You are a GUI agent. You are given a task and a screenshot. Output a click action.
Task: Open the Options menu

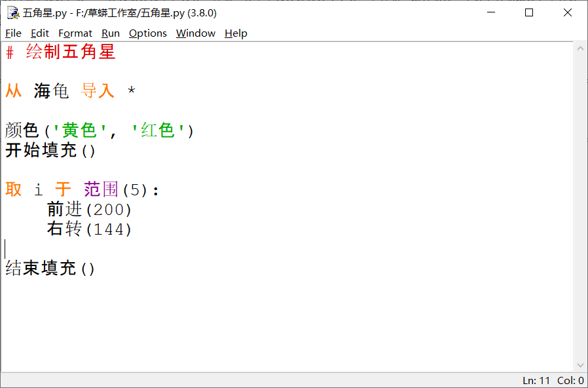tap(147, 33)
